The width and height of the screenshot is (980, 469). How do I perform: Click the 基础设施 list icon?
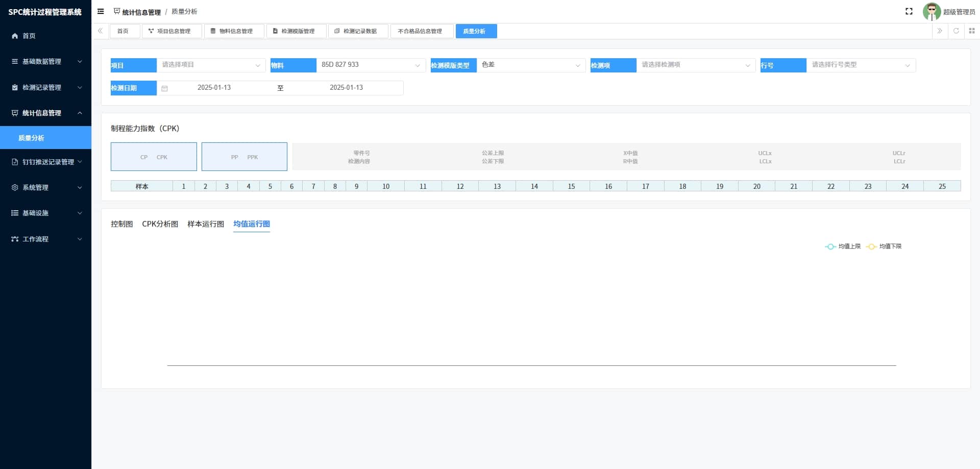pyautogui.click(x=15, y=213)
